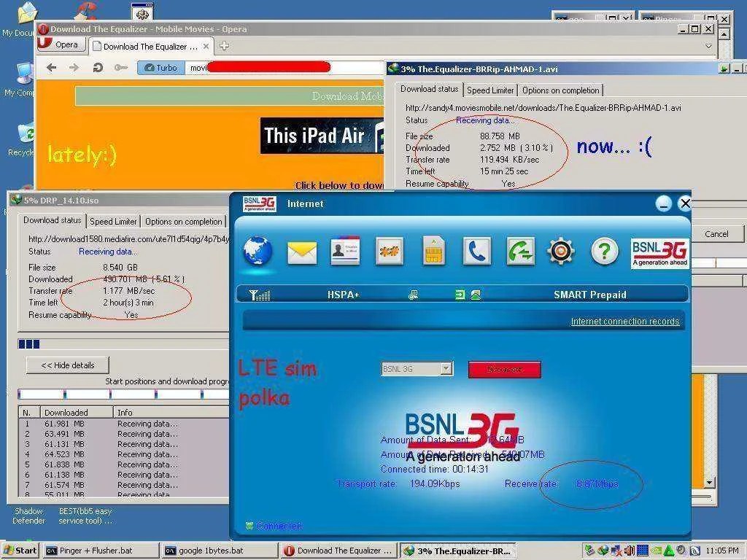Select connection row 6 with 61.138 MB
Viewport: 747px width, 560px height.
[124, 475]
